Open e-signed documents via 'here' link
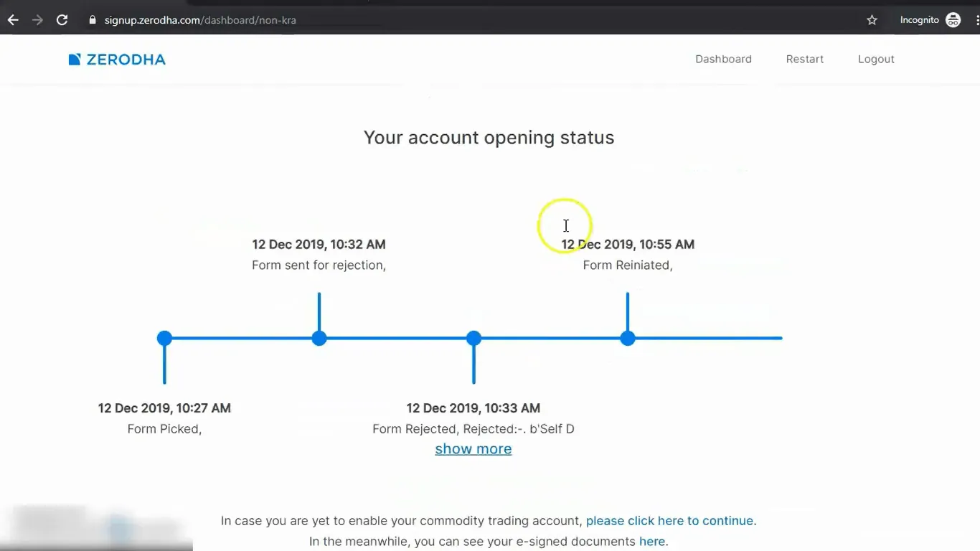Screen dimensions: 980x551 (652, 542)
